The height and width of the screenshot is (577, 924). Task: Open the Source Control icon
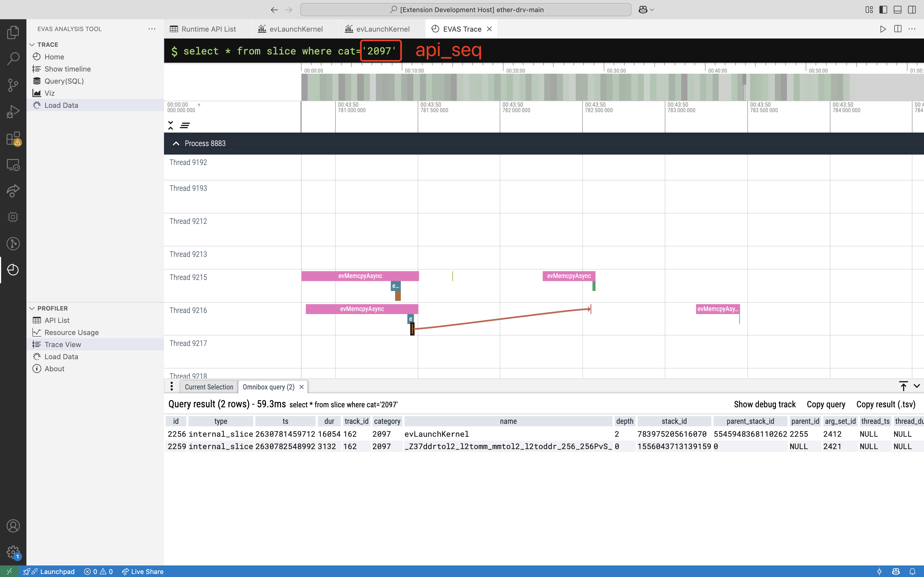coord(13,85)
